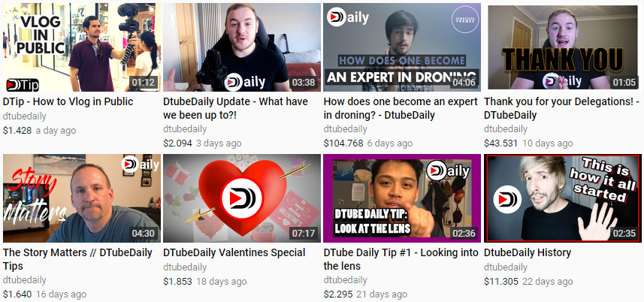Click title 'DTube Daily Tip #1 - Looking into the lens'
Screen dimensions: 644x302
pos(401,259)
